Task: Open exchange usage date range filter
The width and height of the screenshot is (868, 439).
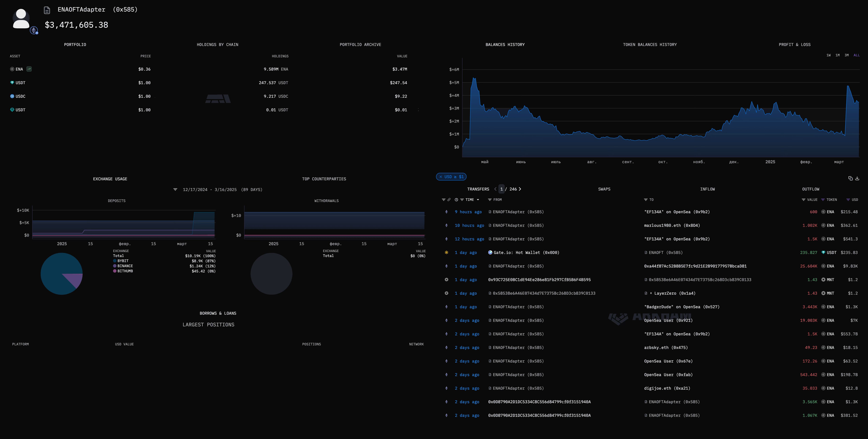Action: [175, 189]
